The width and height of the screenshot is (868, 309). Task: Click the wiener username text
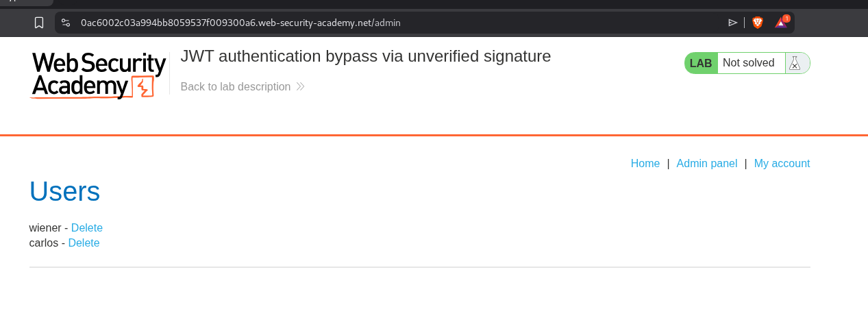pos(45,228)
